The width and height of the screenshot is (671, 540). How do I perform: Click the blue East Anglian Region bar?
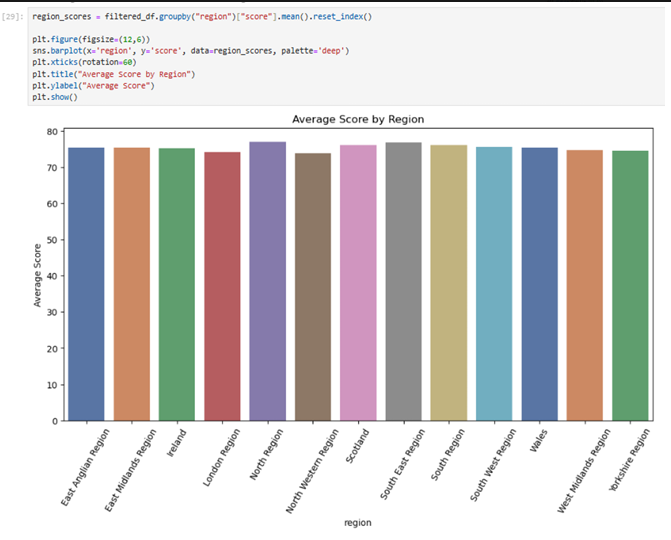(86, 285)
